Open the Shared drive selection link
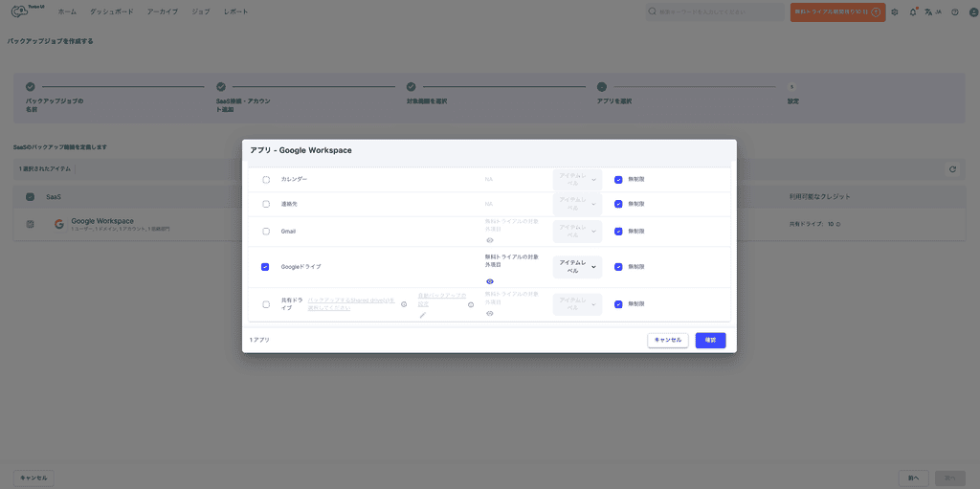The width and height of the screenshot is (980, 489). [x=351, y=304]
